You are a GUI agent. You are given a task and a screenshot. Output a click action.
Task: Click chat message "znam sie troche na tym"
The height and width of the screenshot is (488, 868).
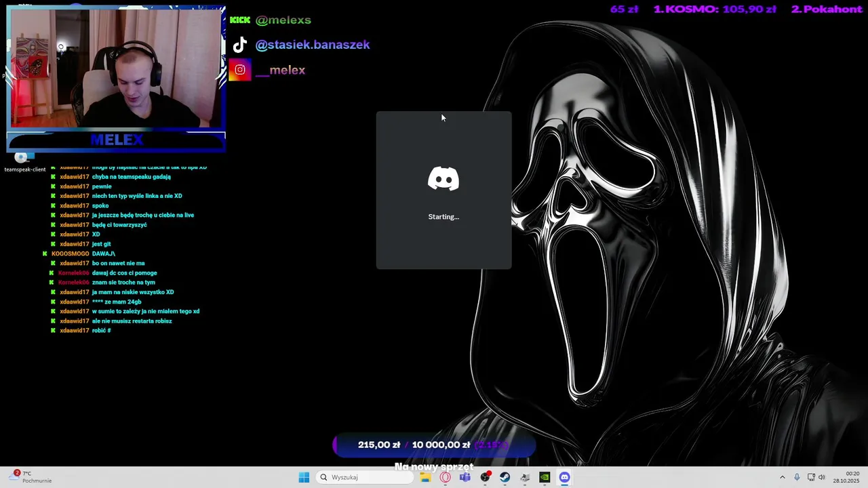[123, 282]
